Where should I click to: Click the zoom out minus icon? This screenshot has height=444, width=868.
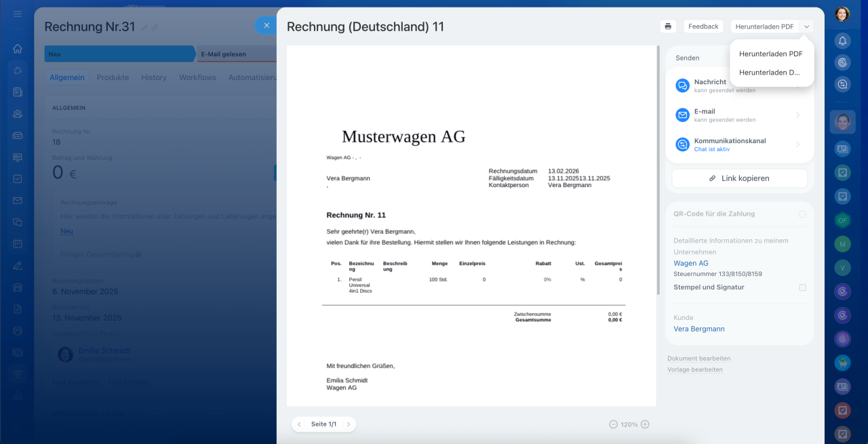[x=613, y=424]
